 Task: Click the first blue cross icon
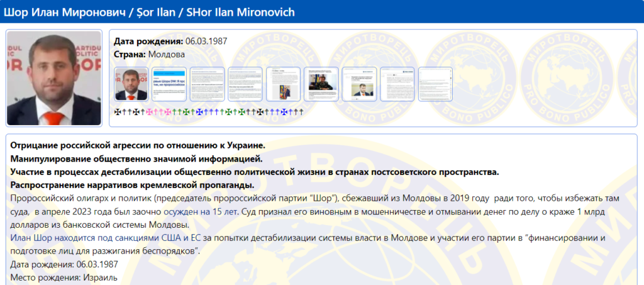tap(200, 112)
